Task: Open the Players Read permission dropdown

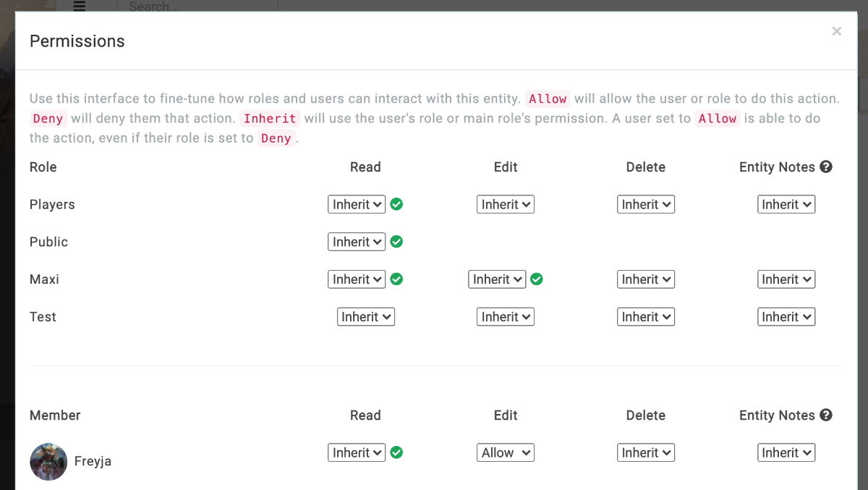Action: [x=357, y=205]
